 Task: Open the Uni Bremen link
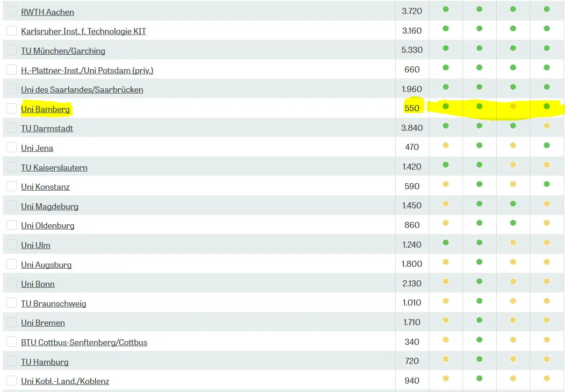click(x=43, y=322)
